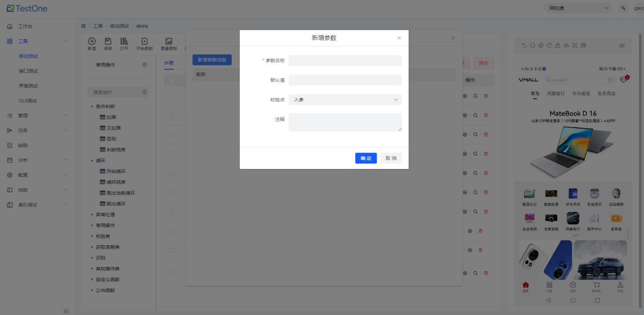Open the 阿拉德 project dropdown

(x=578, y=8)
